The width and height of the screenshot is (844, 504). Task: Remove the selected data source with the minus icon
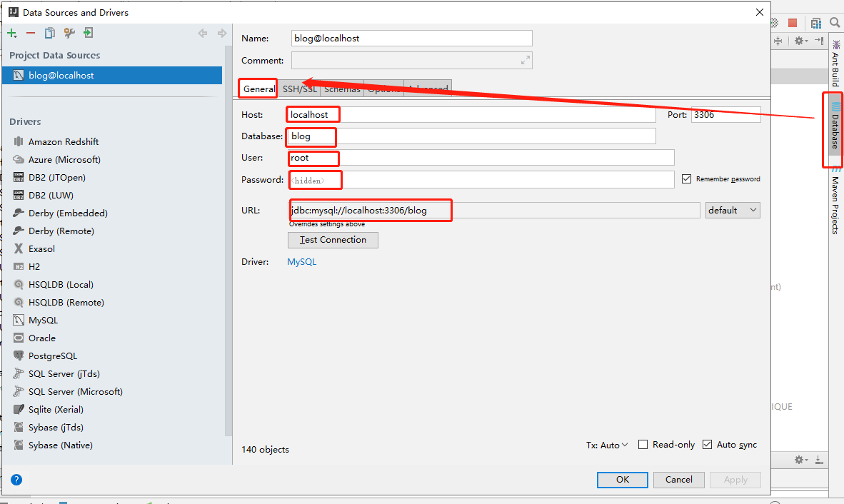(31, 34)
